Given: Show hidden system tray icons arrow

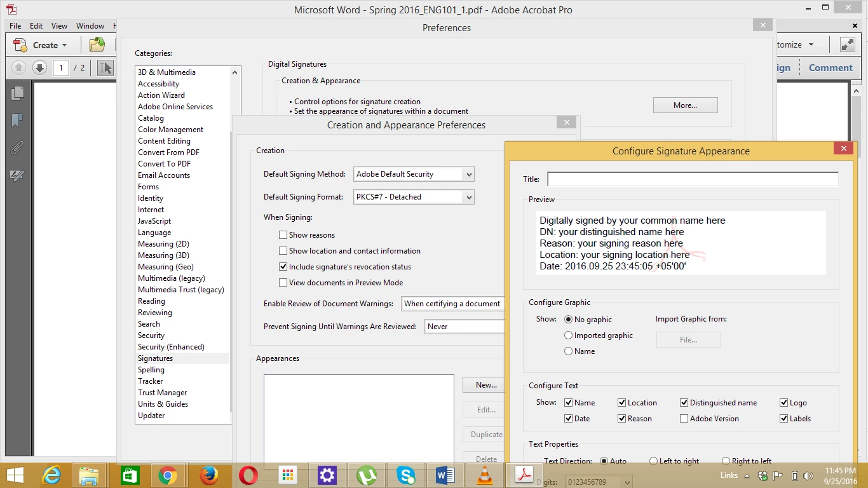Looking at the screenshot, I should [747, 475].
